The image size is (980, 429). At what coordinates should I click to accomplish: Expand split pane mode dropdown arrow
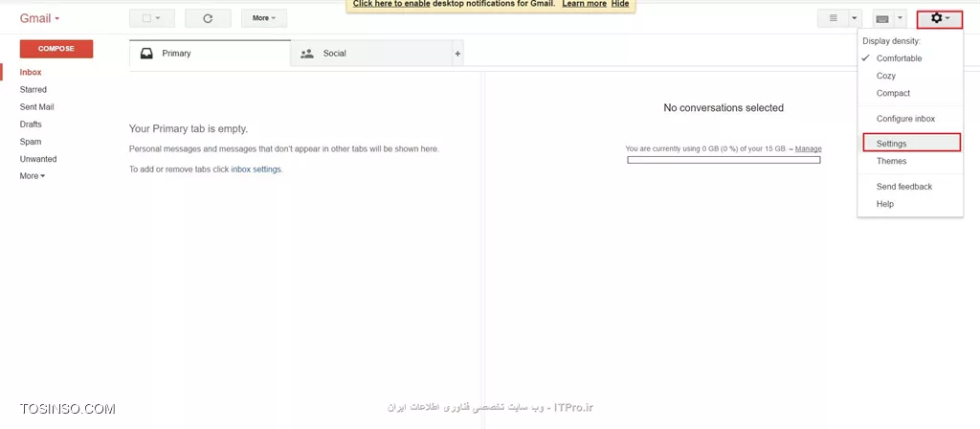855,19
